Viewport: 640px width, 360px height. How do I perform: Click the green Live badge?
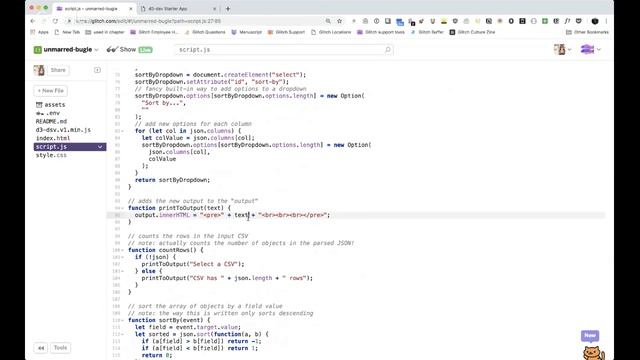145,50
